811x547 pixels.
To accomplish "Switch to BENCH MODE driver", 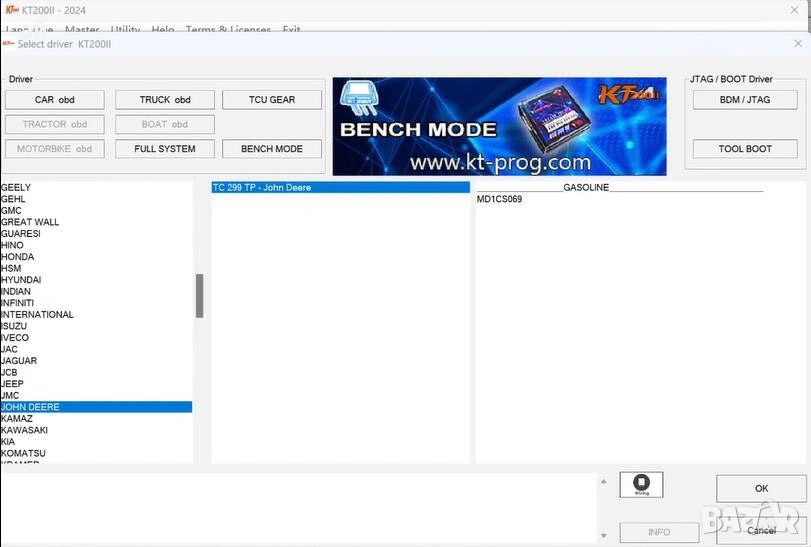I will (x=272, y=149).
